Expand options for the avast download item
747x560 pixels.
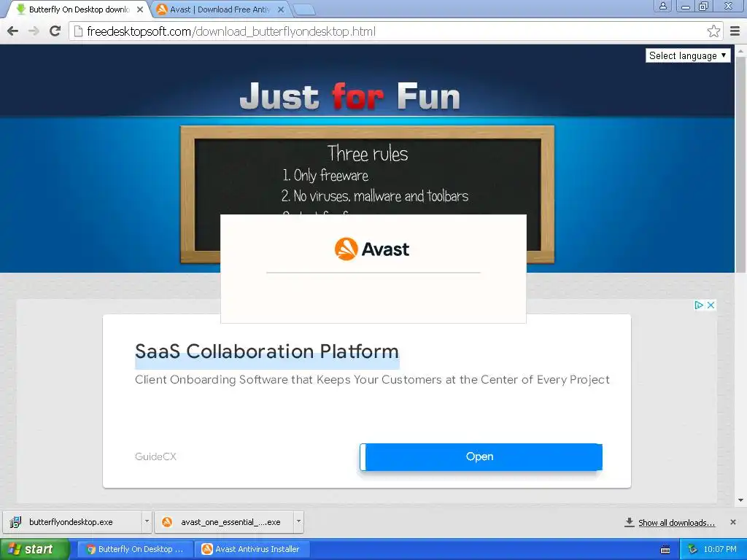tap(298, 521)
